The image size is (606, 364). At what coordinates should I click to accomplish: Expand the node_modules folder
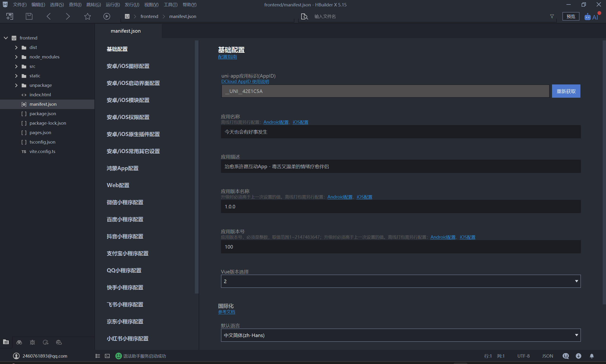point(16,57)
